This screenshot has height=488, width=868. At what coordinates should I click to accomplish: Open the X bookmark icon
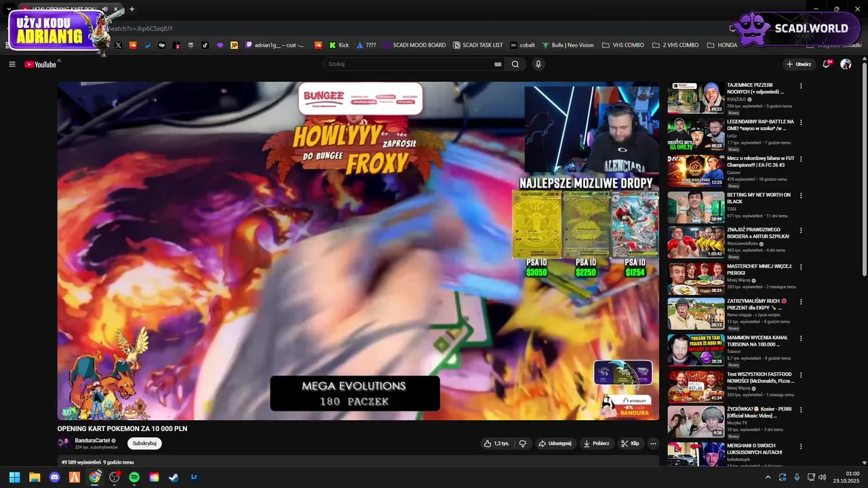click(x=119, y=45)
